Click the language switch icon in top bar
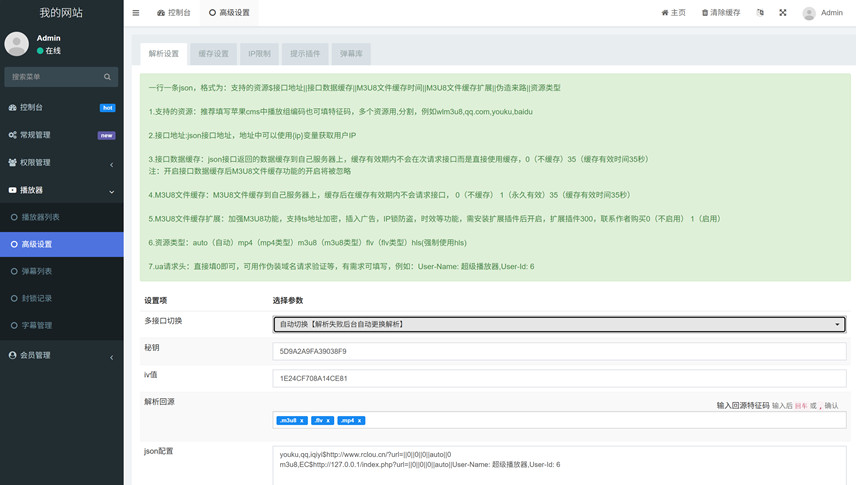 pos(760,13)
